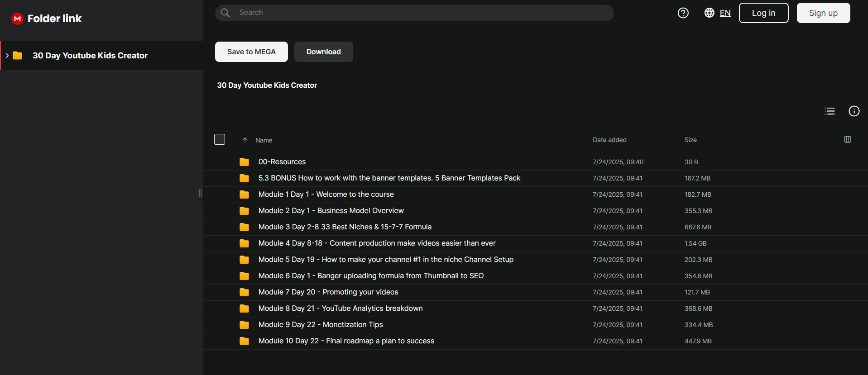The image size is (868, 375).
Task: Open Module 9 Day 22 - Monetization Tips
Action: (x=321, y=325)
